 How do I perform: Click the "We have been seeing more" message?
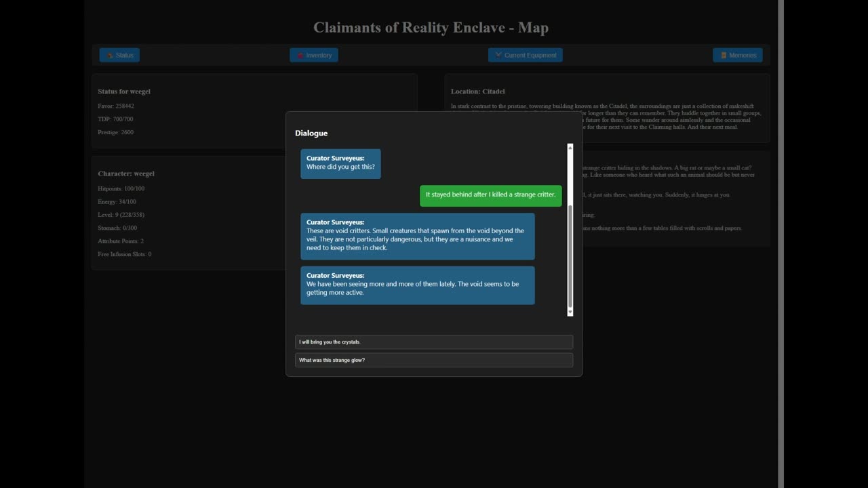tap(418, 285)
